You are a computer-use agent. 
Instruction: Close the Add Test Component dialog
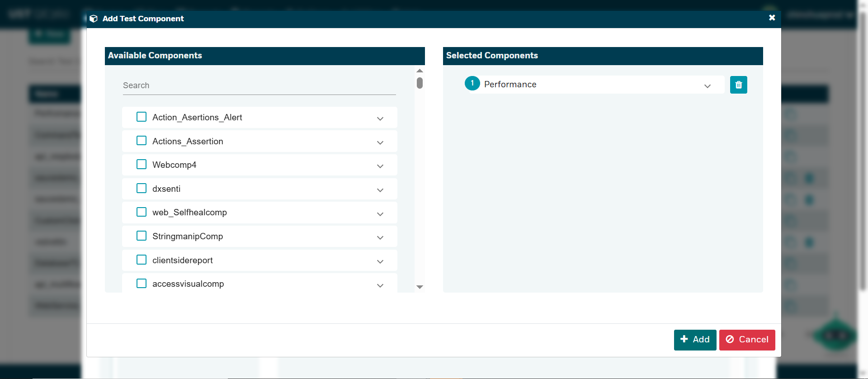[772, 18]
